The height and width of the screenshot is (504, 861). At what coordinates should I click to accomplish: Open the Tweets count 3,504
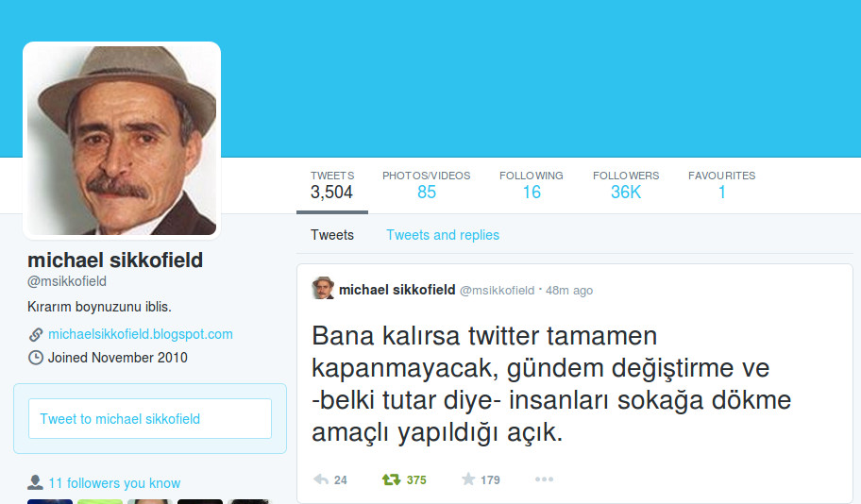point(332,185)
